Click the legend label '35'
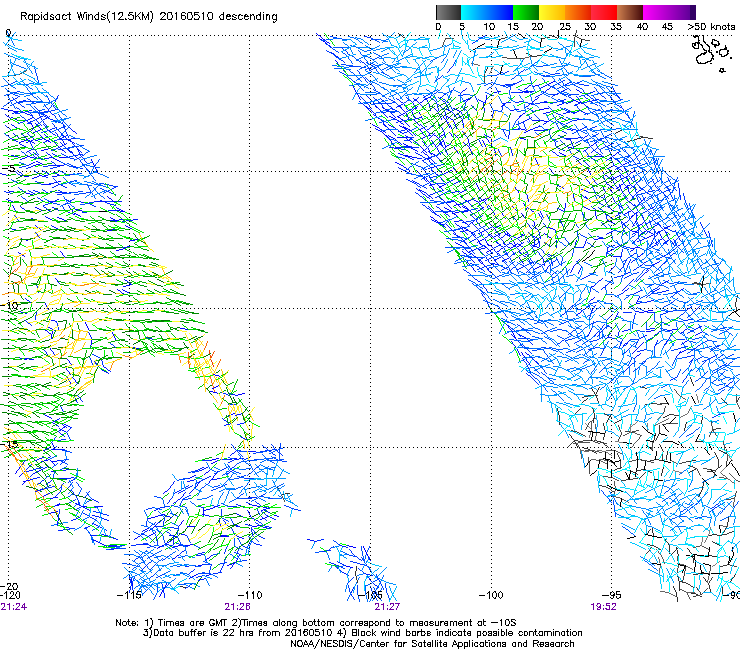 coord(616,27)
